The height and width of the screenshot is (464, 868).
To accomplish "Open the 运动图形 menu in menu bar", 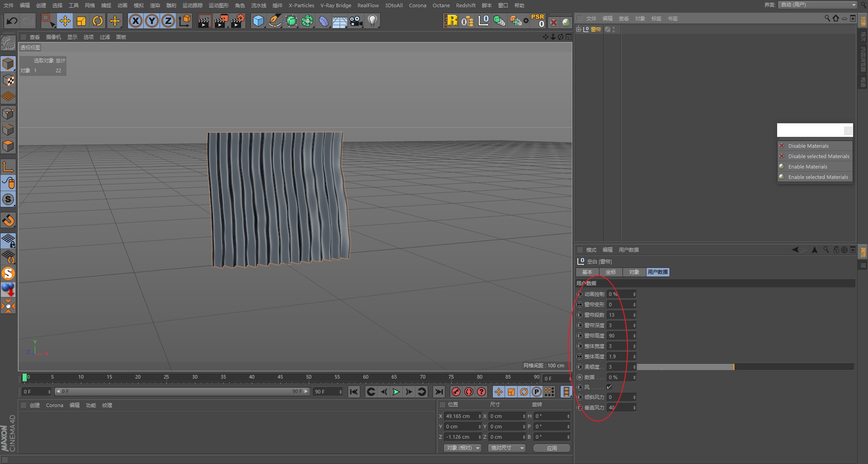I will click(218, 5).
